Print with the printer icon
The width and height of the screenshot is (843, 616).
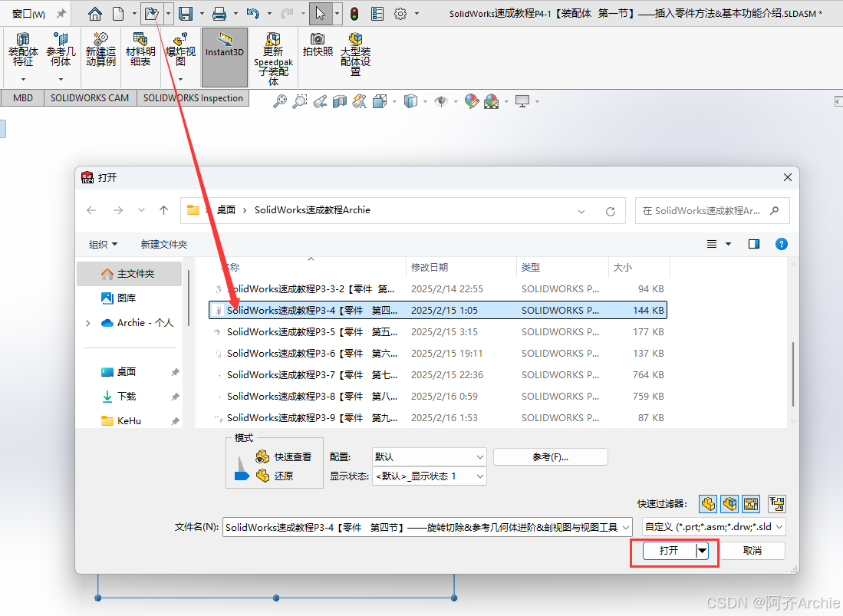point(219,14)
